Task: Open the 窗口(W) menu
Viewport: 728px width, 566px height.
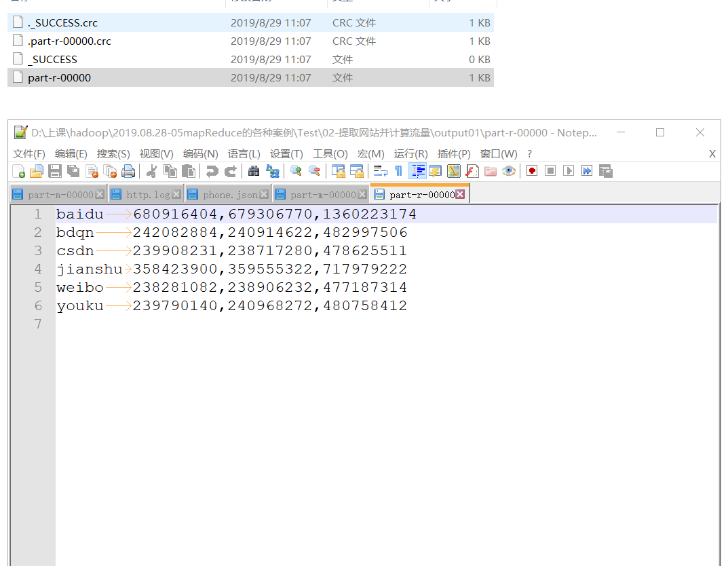Action: coord(499,153)
